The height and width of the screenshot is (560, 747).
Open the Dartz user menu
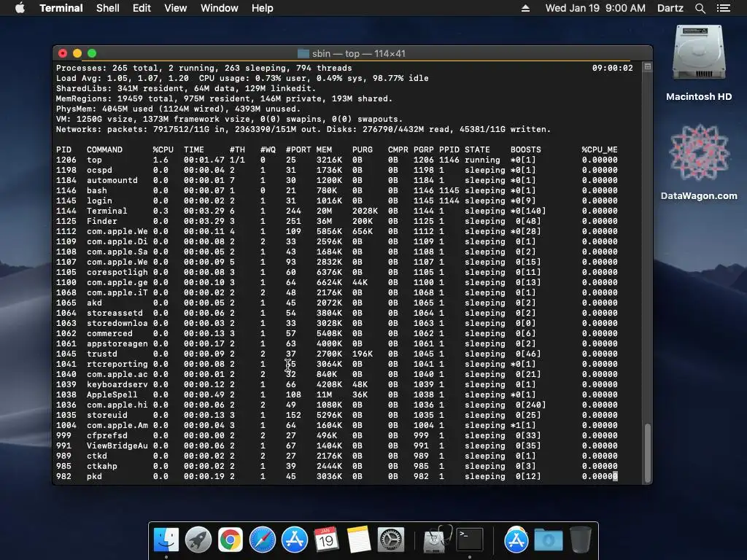click(670, 8)
